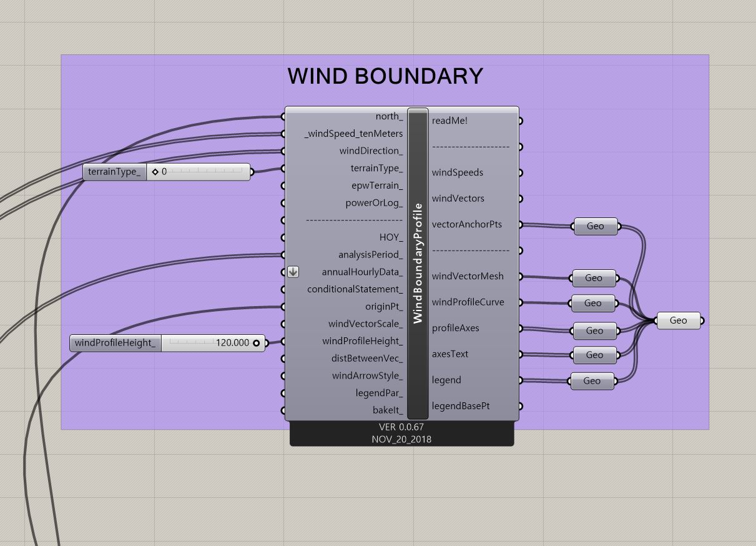Image resolution: width=756 pixels, height=546 pixels.
Task: Click the final merged Geo parameter on right
Action: click(x=678, y=320)
